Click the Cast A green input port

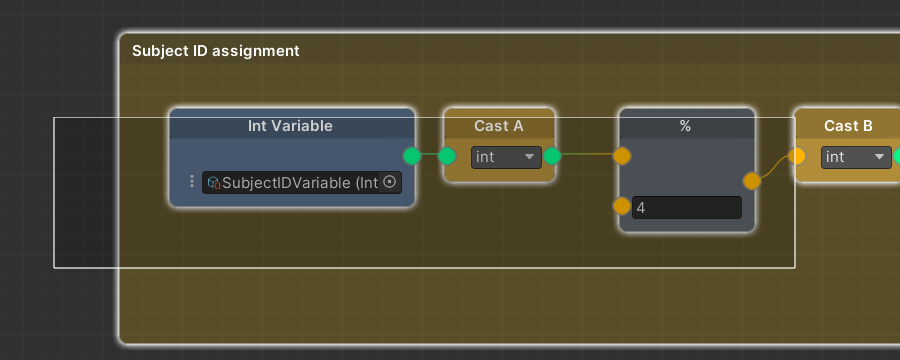447,156
